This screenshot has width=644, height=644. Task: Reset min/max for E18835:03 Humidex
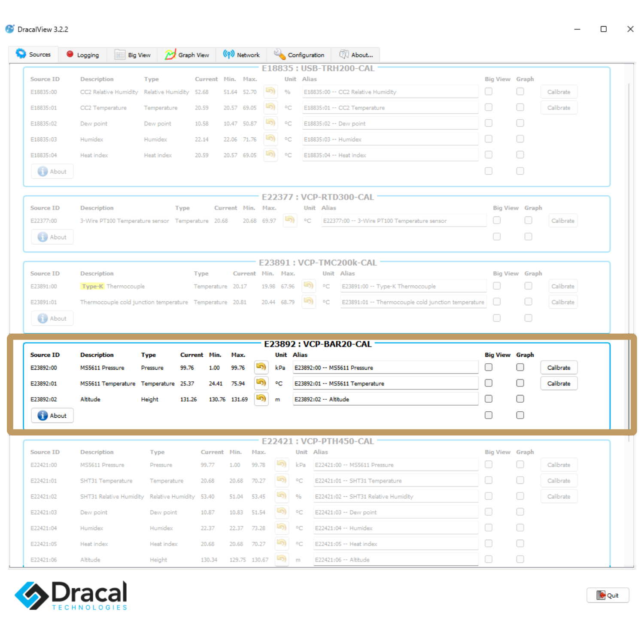pyautogui.click(x=270, y=139)
